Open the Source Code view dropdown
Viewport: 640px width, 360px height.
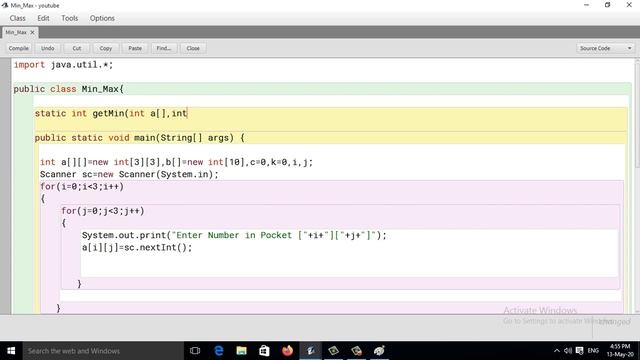tap(605, 48)
